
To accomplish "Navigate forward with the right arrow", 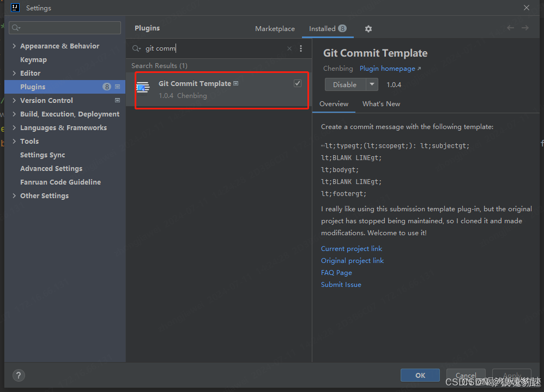I will [x=525, y=28].
